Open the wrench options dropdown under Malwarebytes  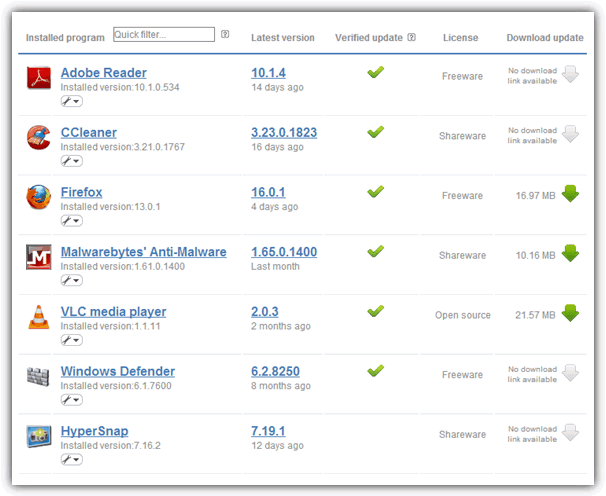[71, 280]
